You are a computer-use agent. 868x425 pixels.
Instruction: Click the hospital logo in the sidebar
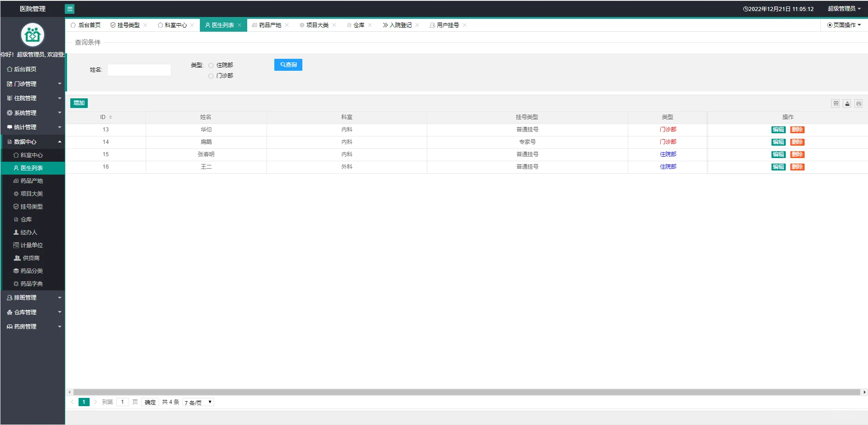33,34
